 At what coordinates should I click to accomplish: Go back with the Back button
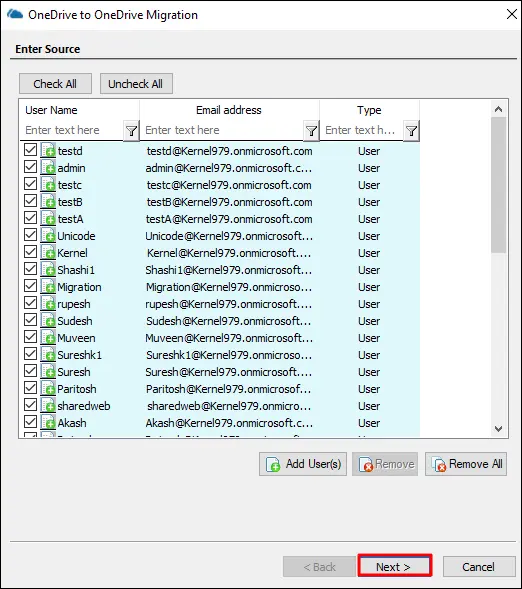point(319,566)
